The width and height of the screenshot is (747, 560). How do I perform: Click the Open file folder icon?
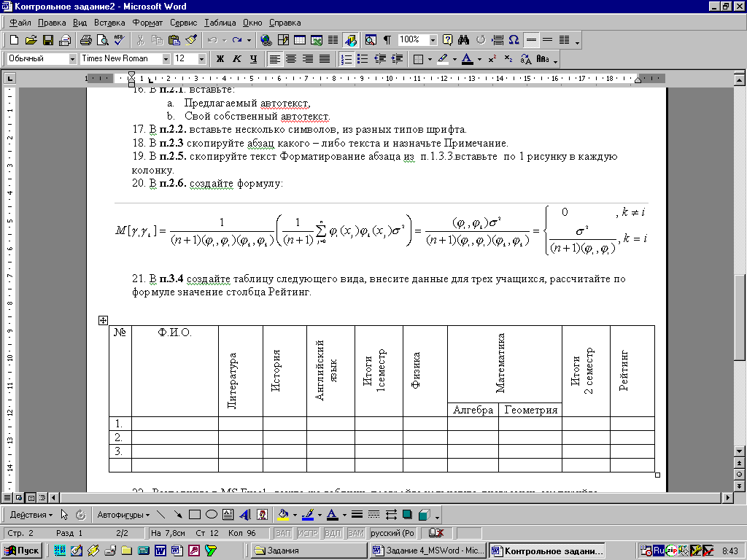[x=31, y=40]
